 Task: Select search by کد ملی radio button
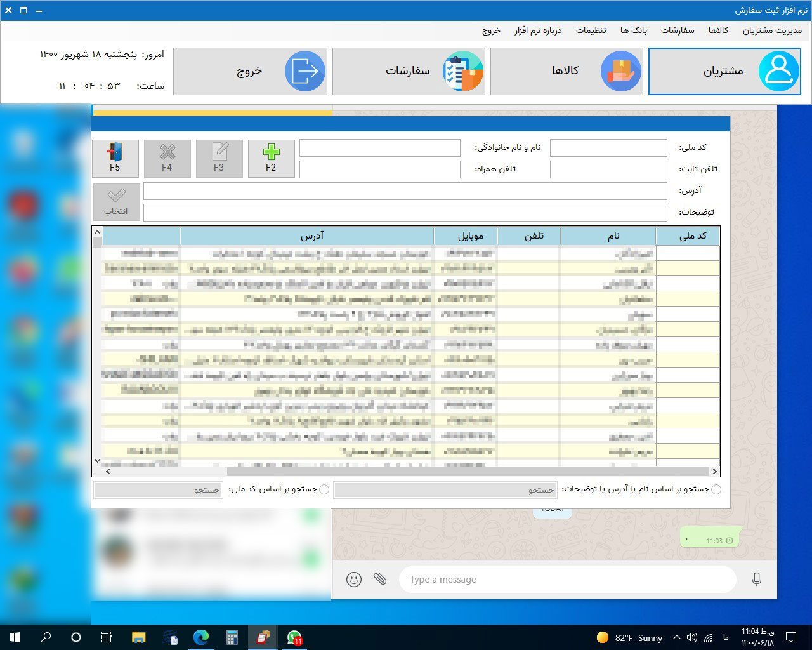[x=324, y=489]
